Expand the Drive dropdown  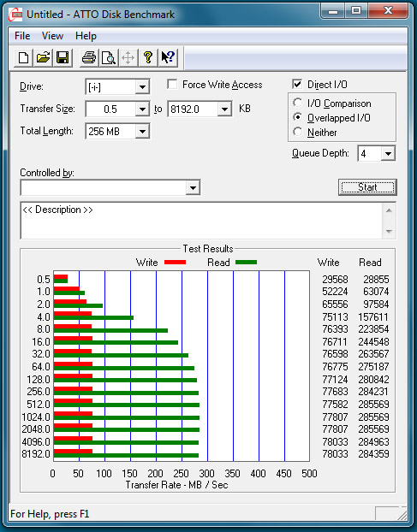143,87
